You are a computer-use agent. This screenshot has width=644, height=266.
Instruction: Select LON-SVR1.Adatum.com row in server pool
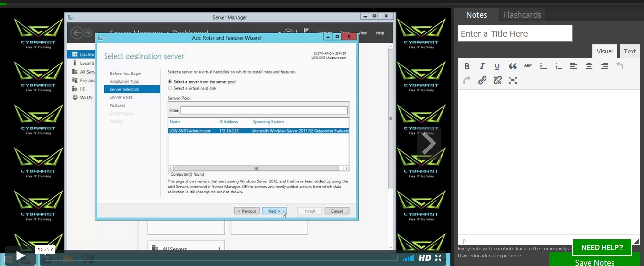[258, 131]
